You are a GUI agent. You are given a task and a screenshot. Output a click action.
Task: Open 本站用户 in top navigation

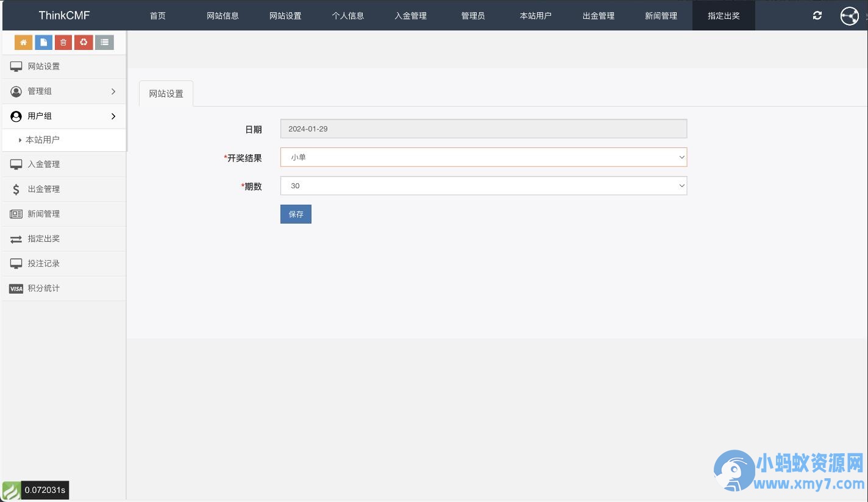coord(536,16)
